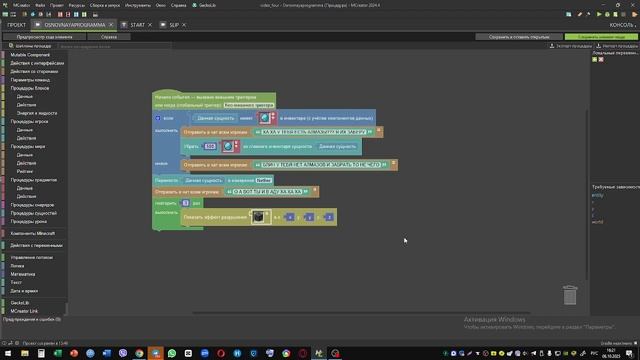This screenshot has width=640, height=360.
Task: Click the repeat count number field
Action: 185,203
